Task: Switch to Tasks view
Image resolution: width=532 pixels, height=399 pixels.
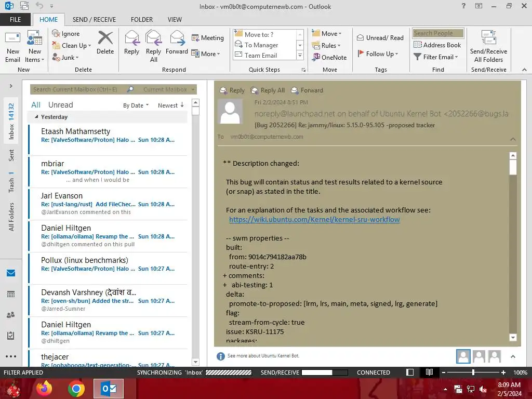Action: pos(11,336)
